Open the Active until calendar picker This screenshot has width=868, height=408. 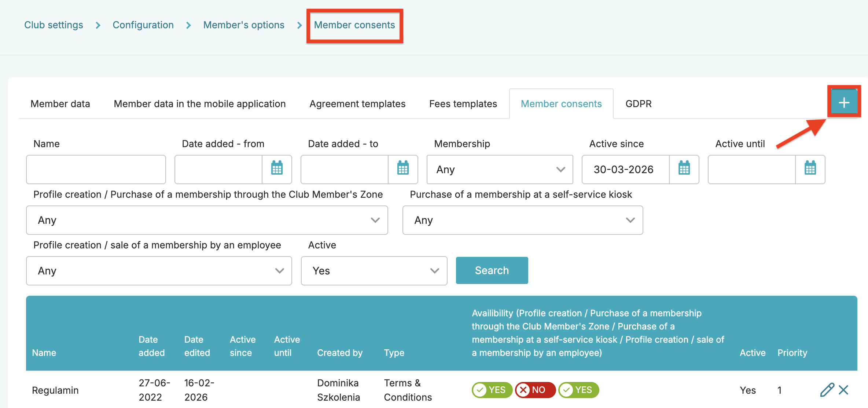tap(810, 169)
